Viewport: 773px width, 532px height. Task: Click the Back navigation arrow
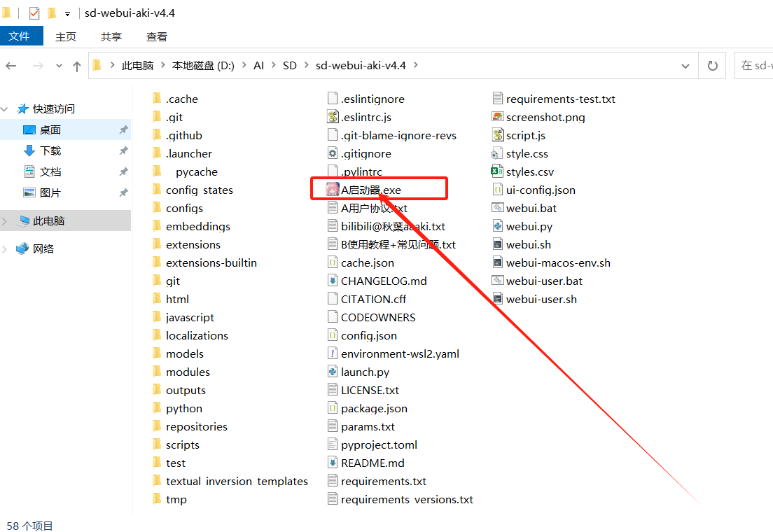11,66
